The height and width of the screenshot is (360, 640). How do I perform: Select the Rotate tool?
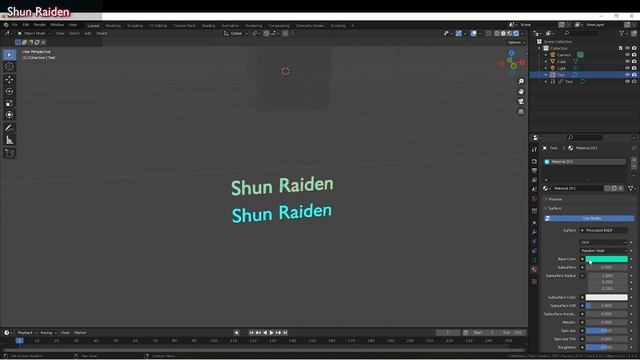[x=9, y=91]
